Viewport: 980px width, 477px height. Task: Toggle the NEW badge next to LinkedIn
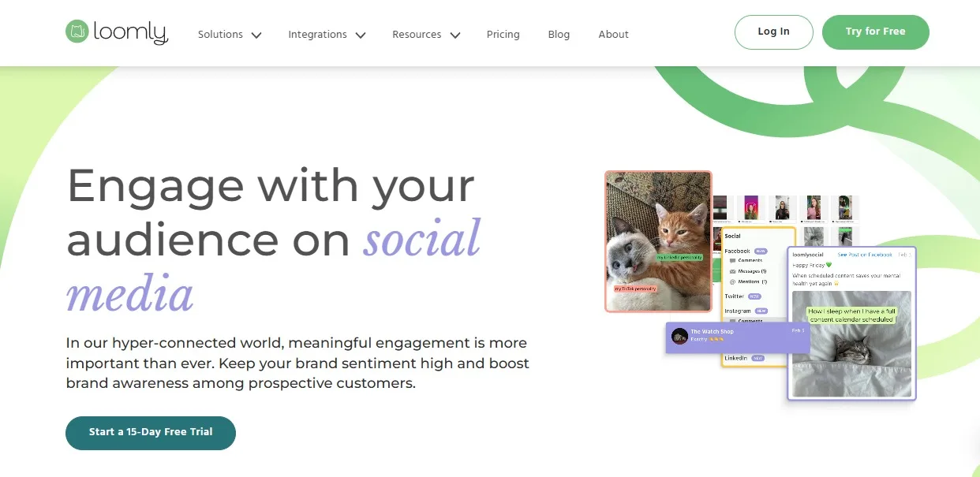[758, 357]
